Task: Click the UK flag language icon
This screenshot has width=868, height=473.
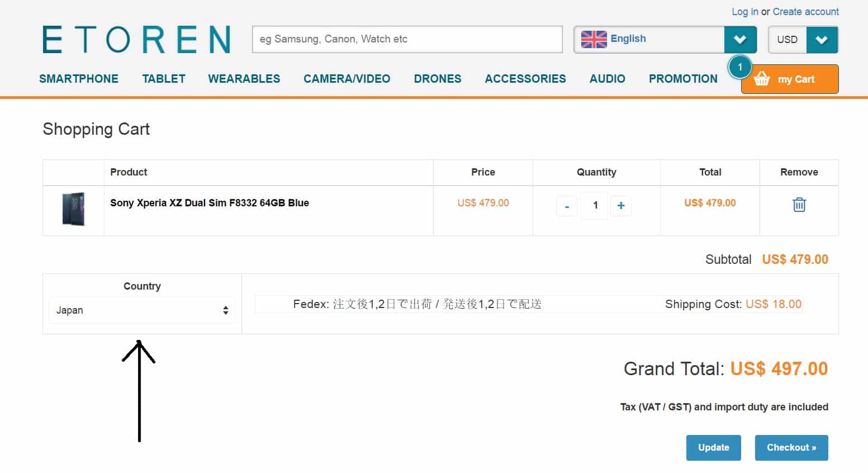Action: click(x=594, y=39)
